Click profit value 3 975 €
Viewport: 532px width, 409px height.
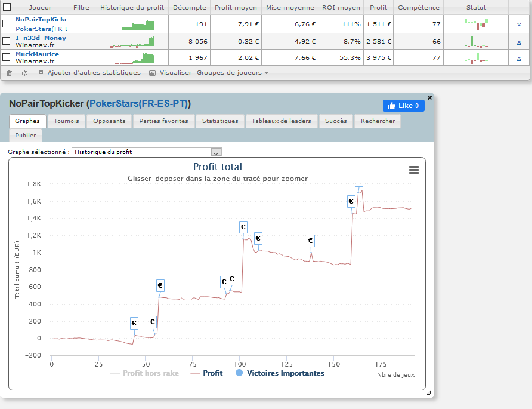point(379,58)
